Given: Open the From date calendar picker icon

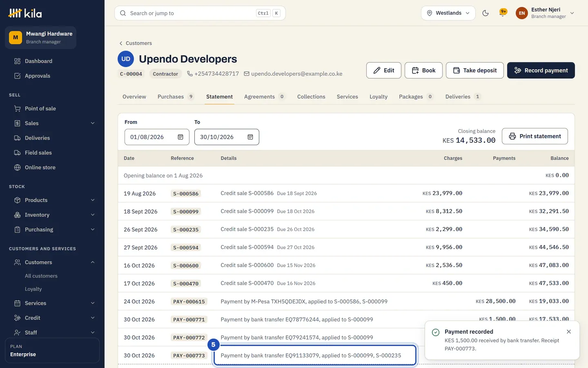Looking at the screenshot, I should (180, 137).
